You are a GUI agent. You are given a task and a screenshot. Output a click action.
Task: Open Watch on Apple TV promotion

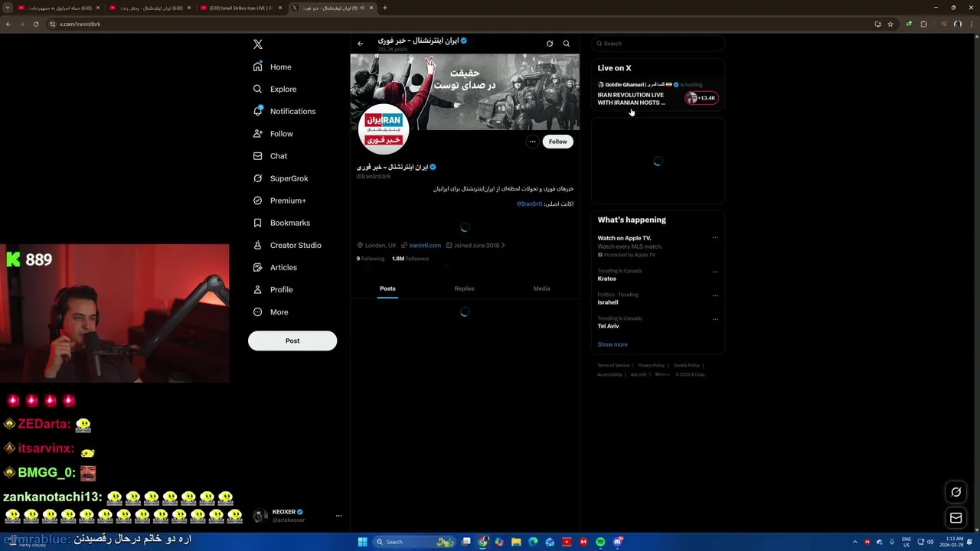[x=625, y=238]
